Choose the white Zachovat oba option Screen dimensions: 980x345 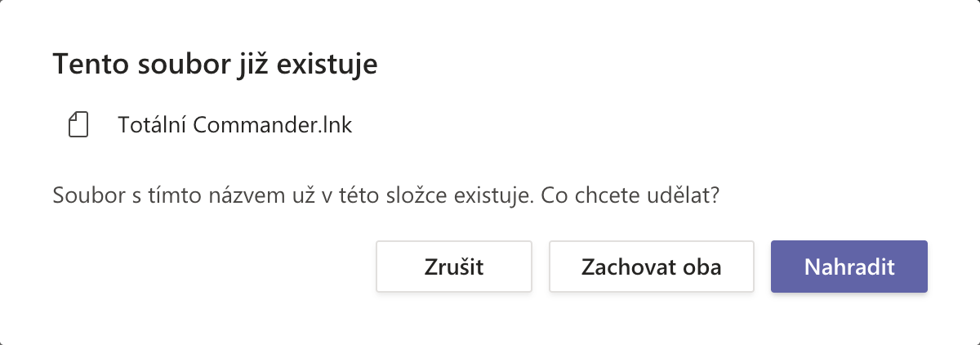click(x=651, y=267)
